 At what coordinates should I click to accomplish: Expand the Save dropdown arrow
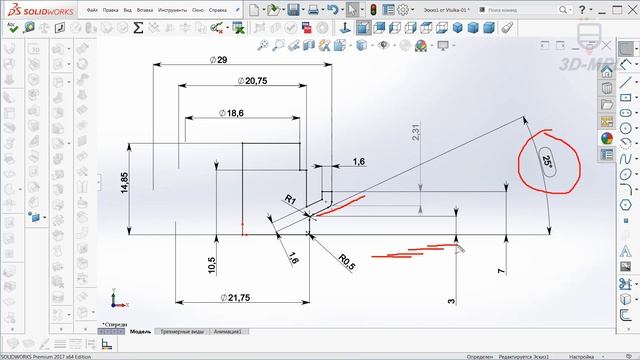click(303, 10)
